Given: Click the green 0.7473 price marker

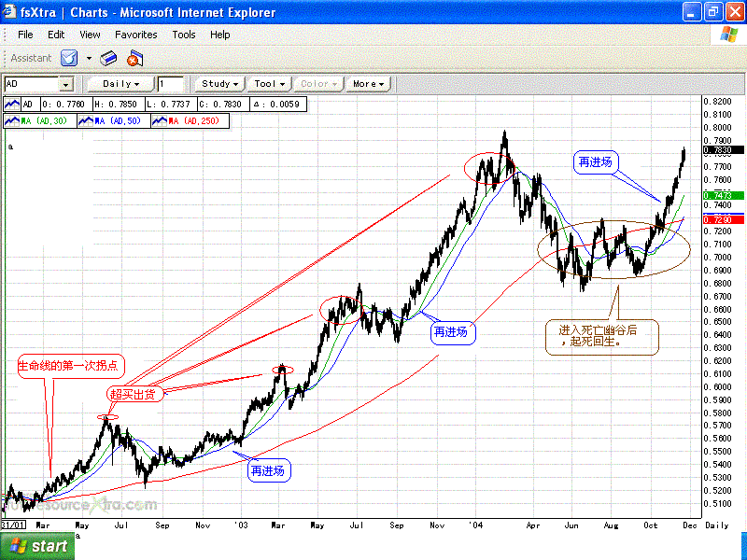Looking at the screenshot, I should (723, 196).
